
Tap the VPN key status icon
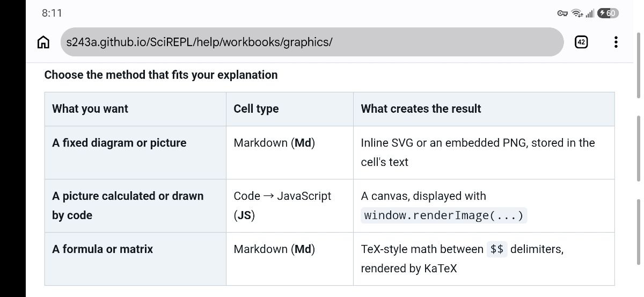tap(562, 13)
